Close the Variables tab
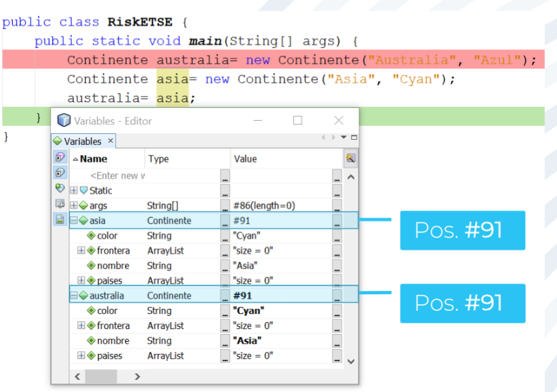557x392 pixels. click(x=110, y=141)
